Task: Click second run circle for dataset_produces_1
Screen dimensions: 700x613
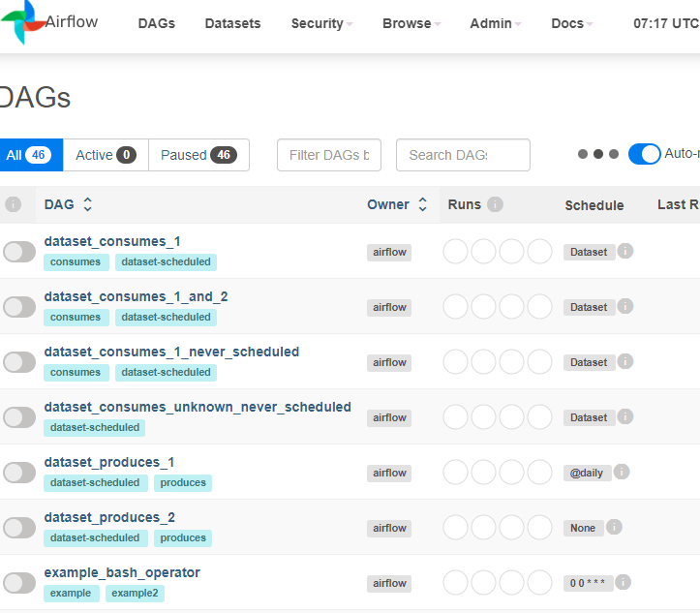Action: (x=483, y=473)
